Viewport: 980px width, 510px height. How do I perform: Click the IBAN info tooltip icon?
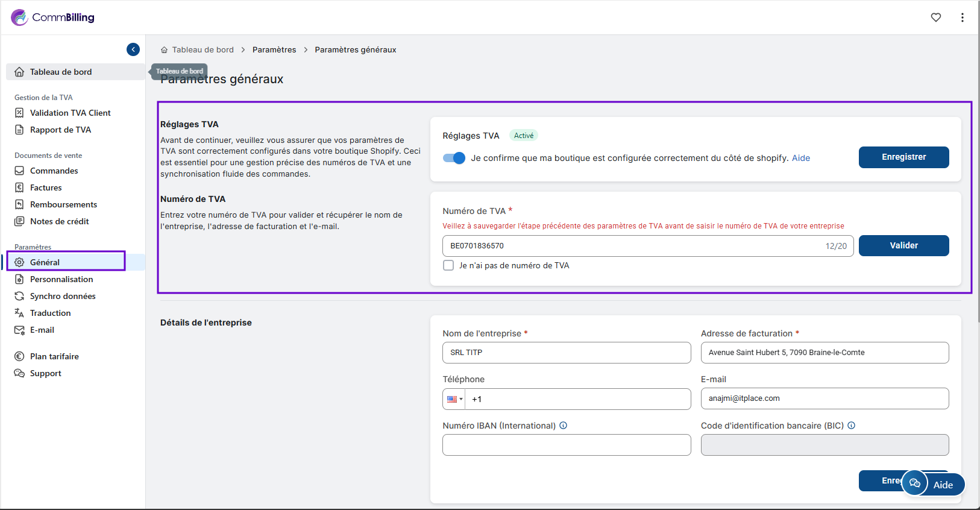pos(563,426)
